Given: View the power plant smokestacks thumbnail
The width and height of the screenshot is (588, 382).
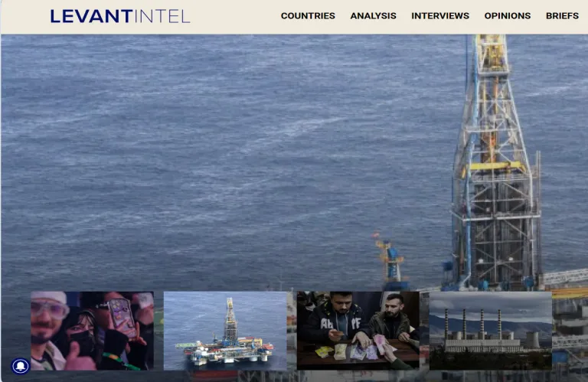Looking at the screenshot, I should (490, 331).
